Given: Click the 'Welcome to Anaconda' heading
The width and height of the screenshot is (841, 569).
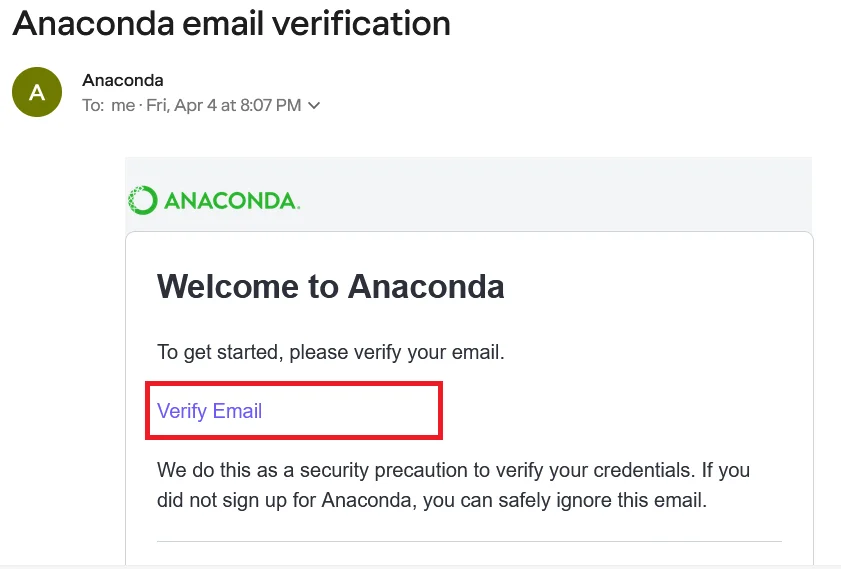Looking at the screenshot, I should pyautogui.click(x=330, y=288).
